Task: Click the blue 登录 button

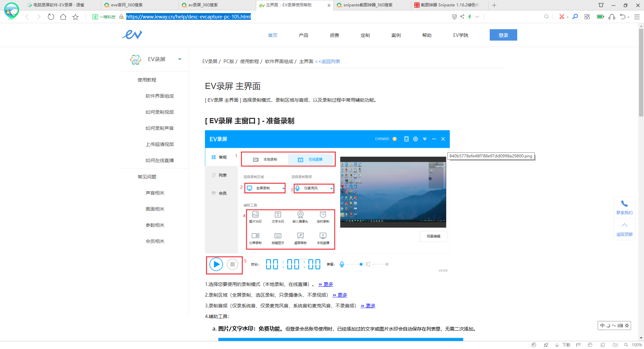Action: click(503, 35)
